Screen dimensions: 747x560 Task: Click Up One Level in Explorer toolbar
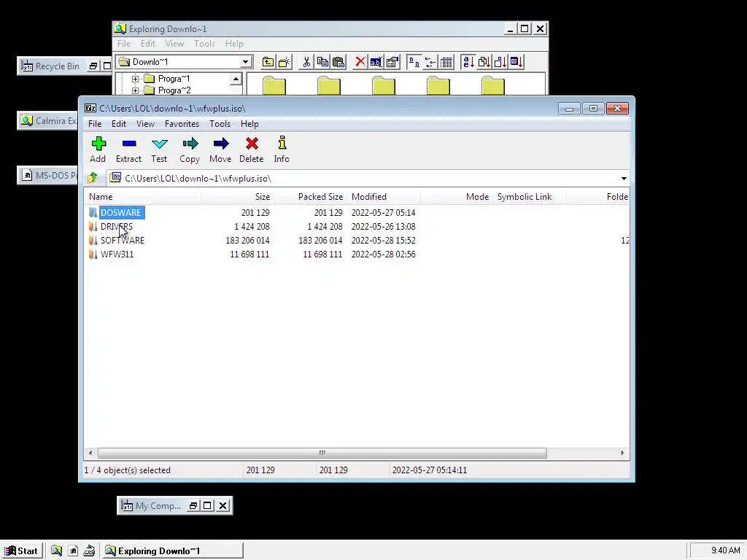268,62
